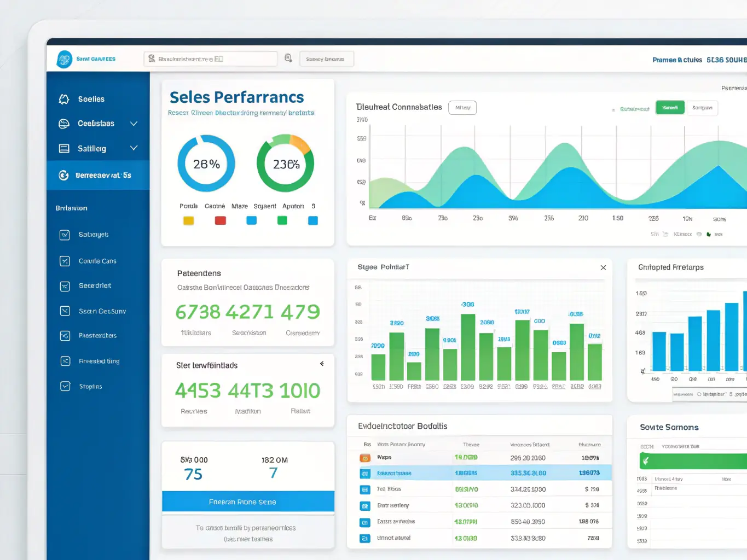Toggle the Finrenbid tiing checkbox
This screenshot has width=747, height=560.
point(65,361)
